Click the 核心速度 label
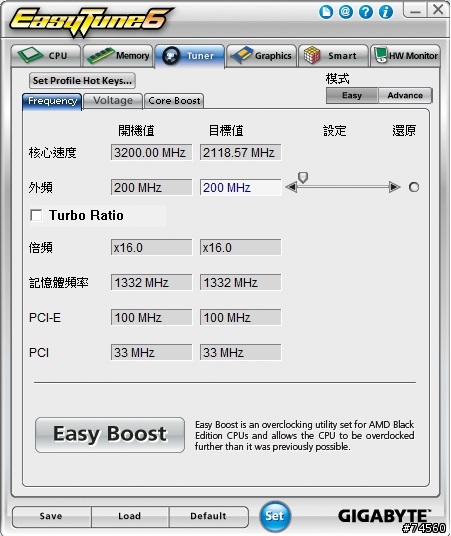Image resolution: width=451 pixels, height=536 pixels. click(52, 152)
